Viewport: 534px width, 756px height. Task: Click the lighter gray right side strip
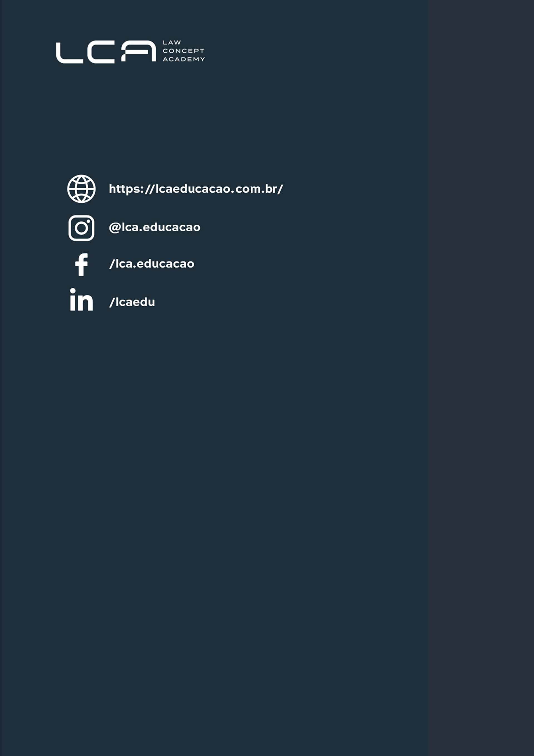click(481, 378)
